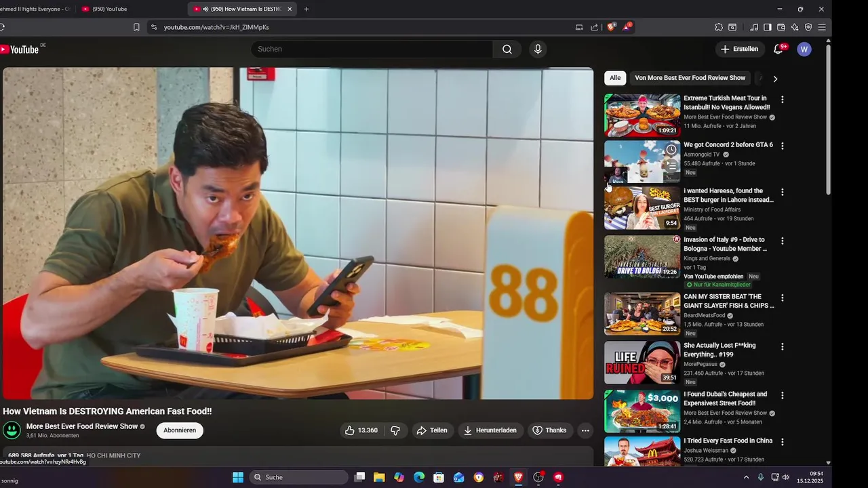Subscribe via the Abonnieren button
Image resolution: width=868 pixels, height=488 pixels.
(180, 430)
